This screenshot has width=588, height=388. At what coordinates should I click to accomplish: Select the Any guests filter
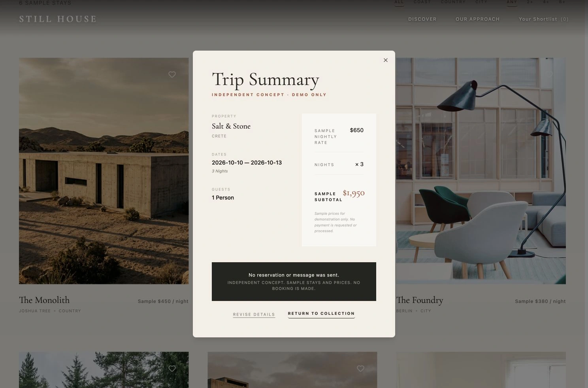tap(512, 2)
